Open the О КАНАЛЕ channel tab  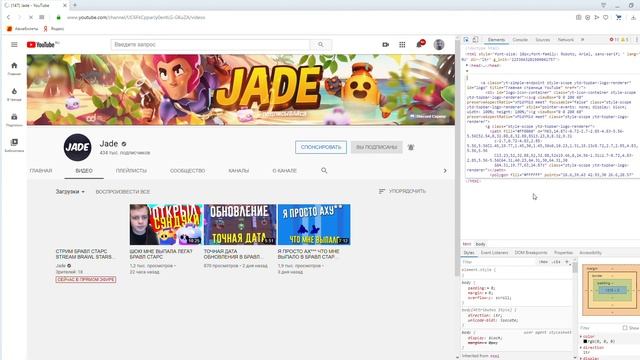pyautogui.click(x=284, y=171)
